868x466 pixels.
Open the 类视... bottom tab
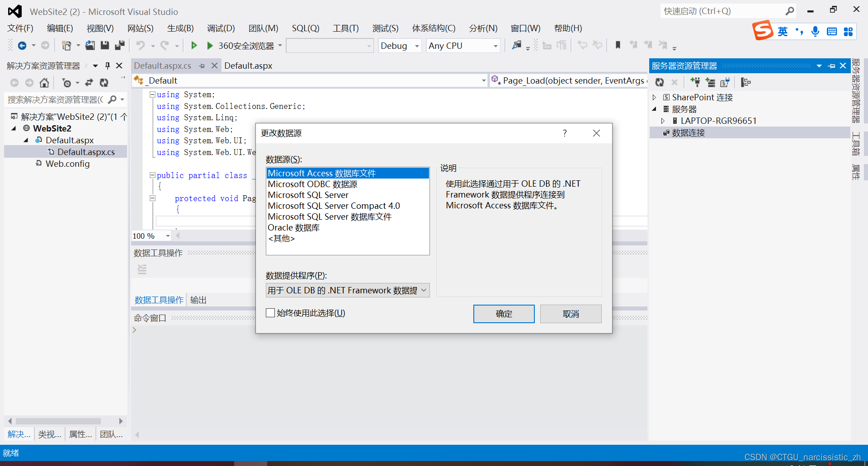(50, 434)
